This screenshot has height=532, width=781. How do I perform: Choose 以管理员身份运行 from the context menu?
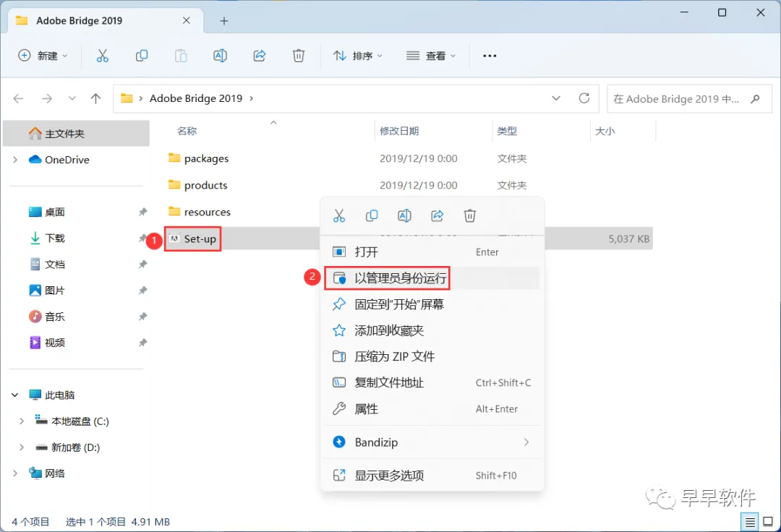432,278
